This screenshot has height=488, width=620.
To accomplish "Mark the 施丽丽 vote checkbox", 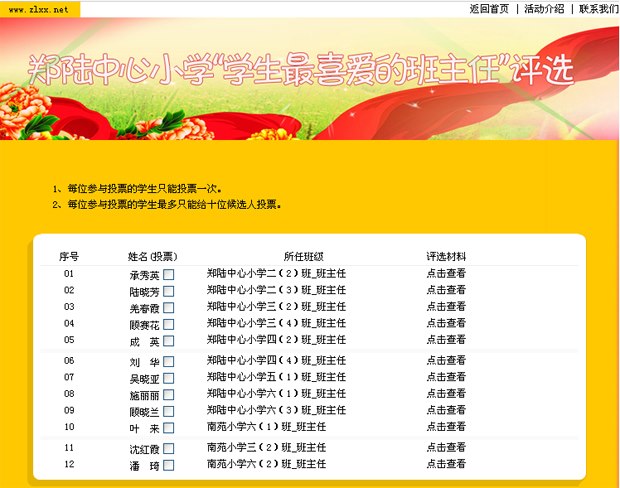I will (169, 395).
